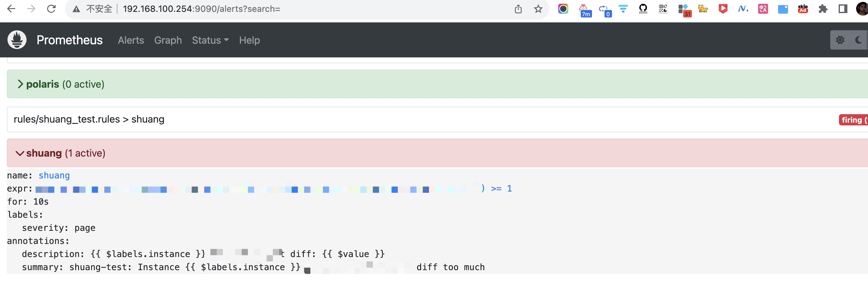Click the Help link in navbar

(x=249, y=40)
